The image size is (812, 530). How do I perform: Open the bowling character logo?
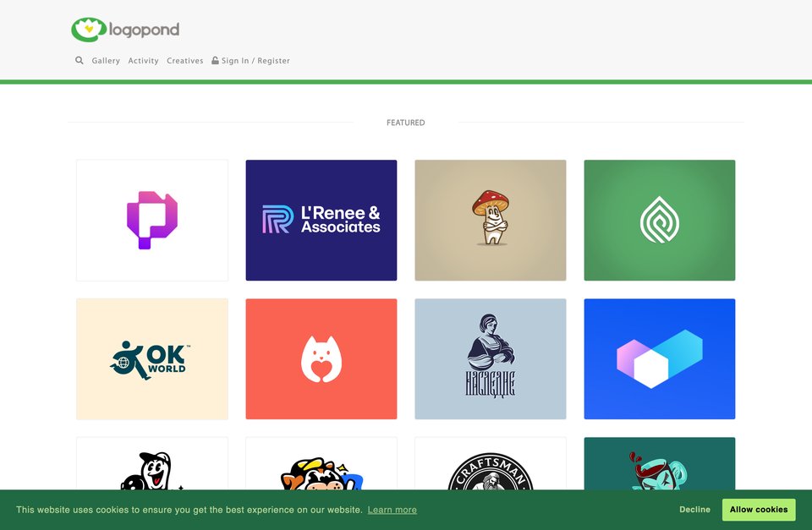152,464
